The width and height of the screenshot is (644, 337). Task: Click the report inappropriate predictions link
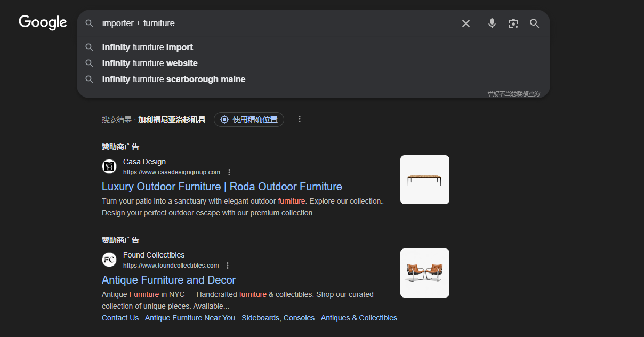click(x=513, y=94)
